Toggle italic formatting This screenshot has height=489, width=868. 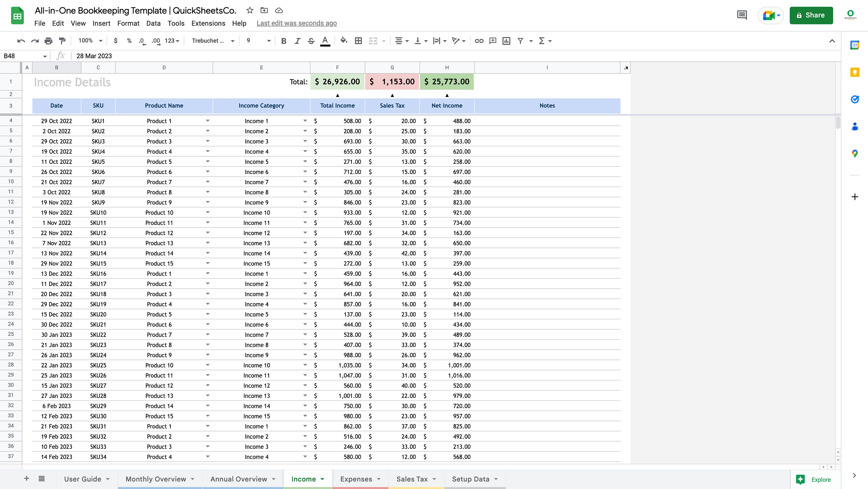pyautogui.click(x=297, y=41)
